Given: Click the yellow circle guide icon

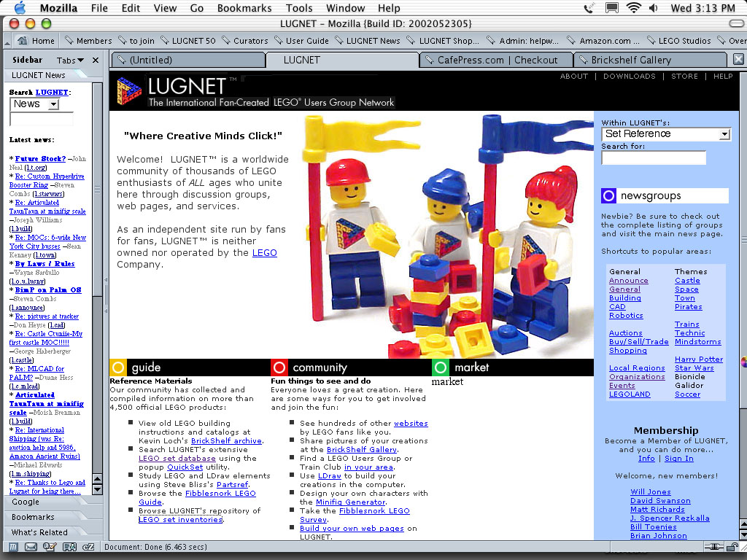Looking at the screenshot, I should [117, 367].
